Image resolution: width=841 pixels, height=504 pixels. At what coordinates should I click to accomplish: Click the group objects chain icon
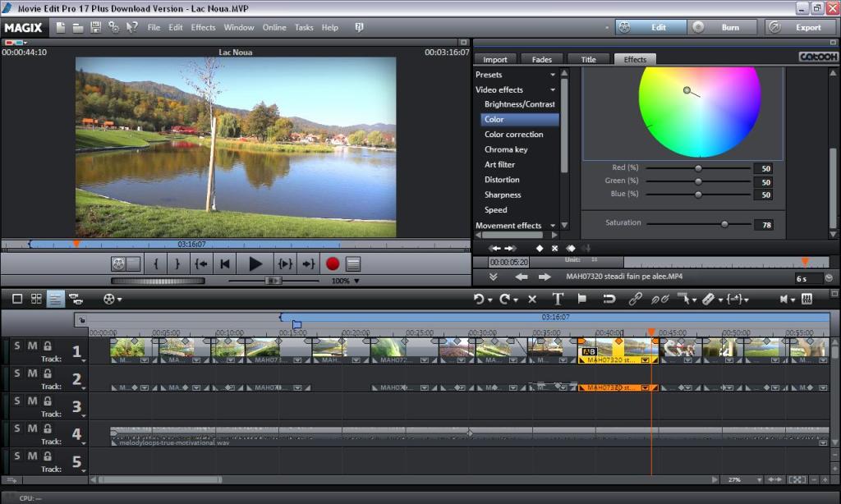[635, 299]
